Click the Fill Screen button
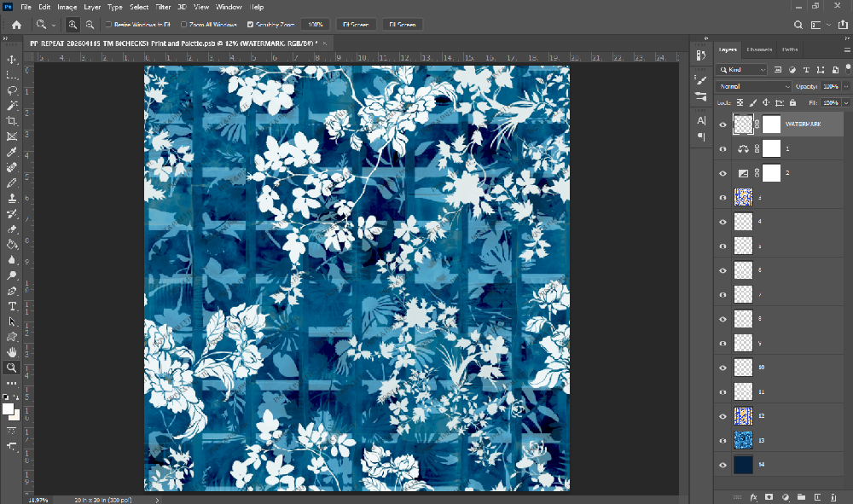Viewport: 853px width, 504px height. (x=403, y=25)
